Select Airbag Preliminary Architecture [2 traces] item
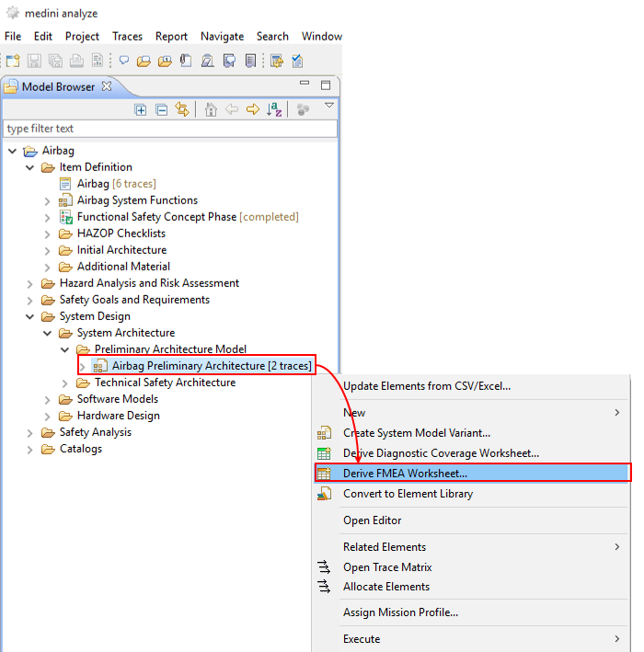 click(212, 365)
